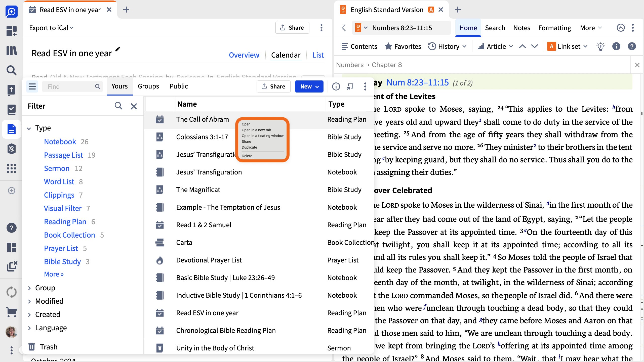Open the More tab dropdown in ESV panel
644x362 pixels.
click(591, 28)
